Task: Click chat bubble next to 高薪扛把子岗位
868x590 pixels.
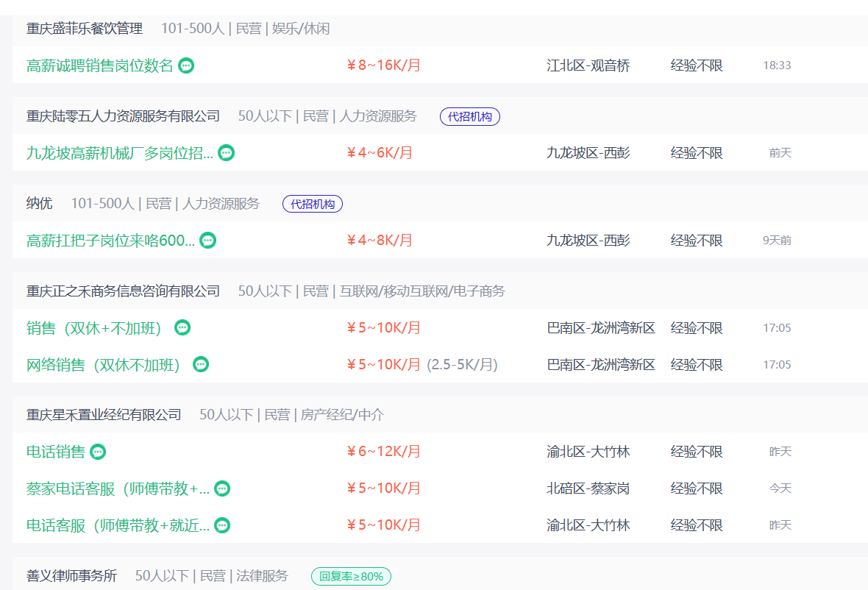Action: [208, 241]
